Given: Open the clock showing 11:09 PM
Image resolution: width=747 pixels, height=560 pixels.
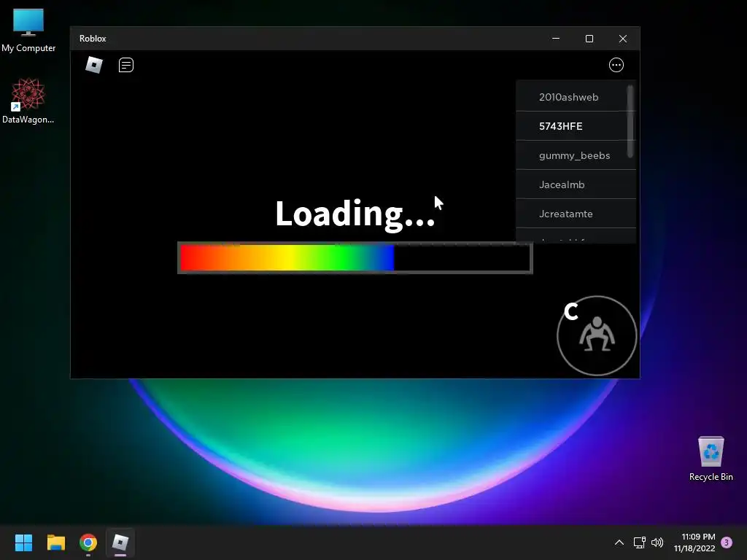Looking at the screenshot, I should click(x=694, y=542).
